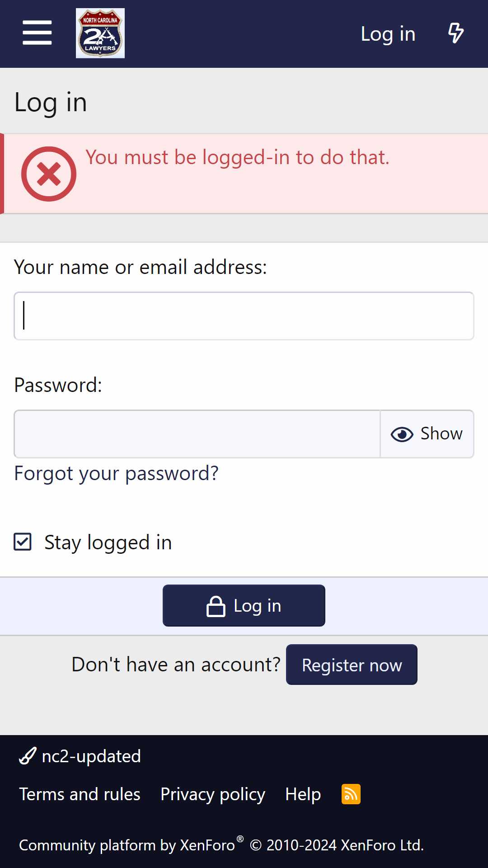The height and width of the screenshot is (868, 488).
Task: Open the orange RSS feed icon
Action: coord(351,794)
